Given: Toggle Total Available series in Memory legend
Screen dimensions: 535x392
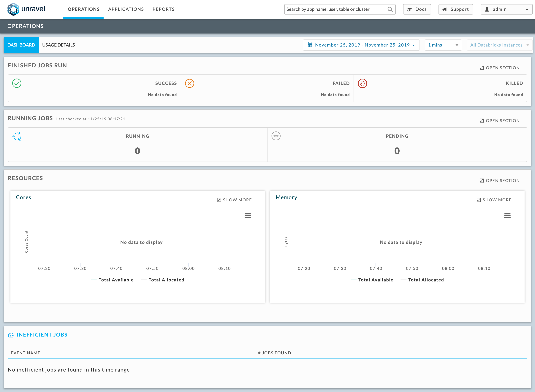Looking at the screenshot, I should pos(372,280).
